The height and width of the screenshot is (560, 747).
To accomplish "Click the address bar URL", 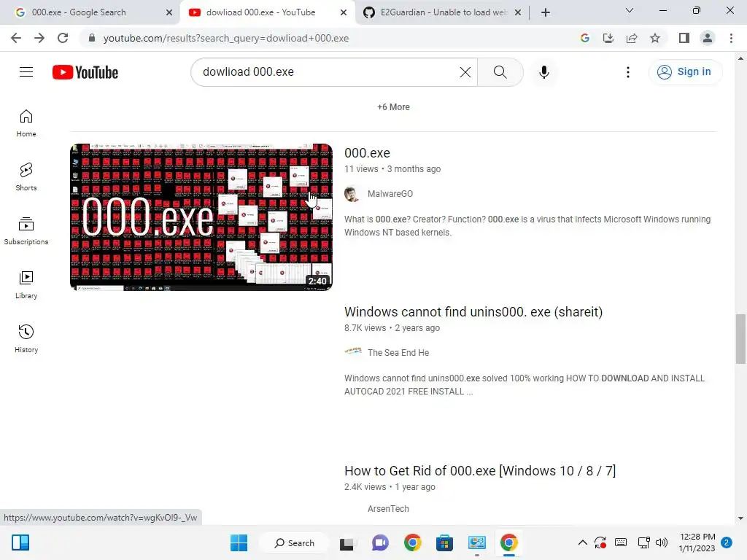I will (x=226, y=38).
